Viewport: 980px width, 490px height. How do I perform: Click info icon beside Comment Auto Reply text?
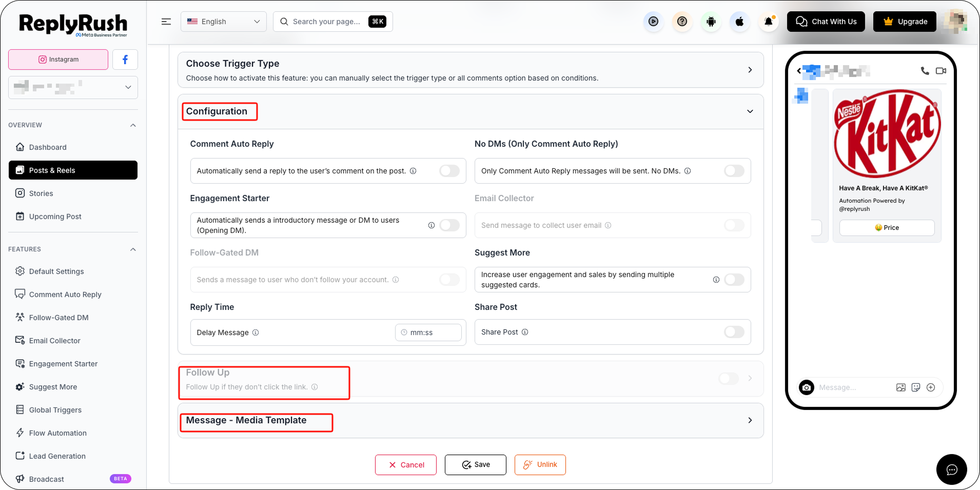tap(413, 171)
